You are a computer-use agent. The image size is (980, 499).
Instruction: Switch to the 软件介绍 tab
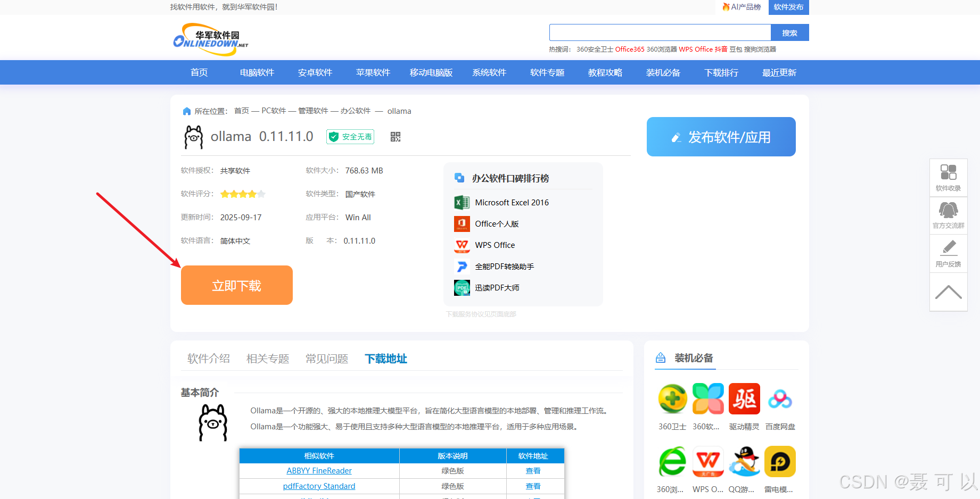coord(209,359)
